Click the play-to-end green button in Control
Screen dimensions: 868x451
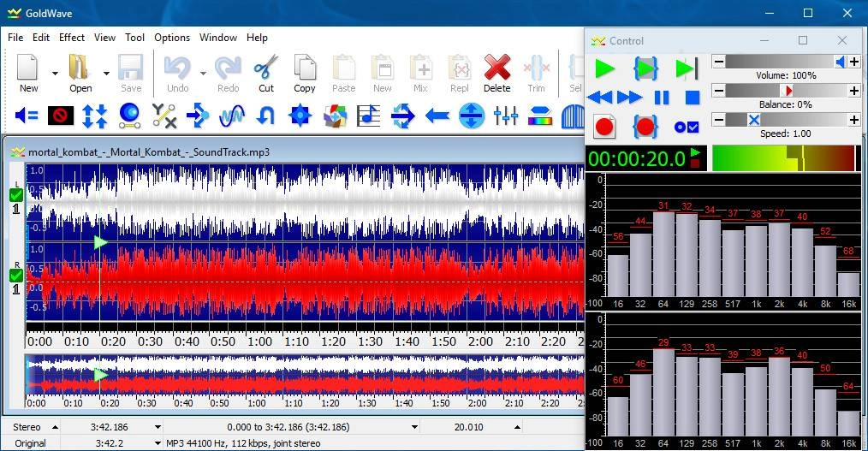(x=687, y=68)
